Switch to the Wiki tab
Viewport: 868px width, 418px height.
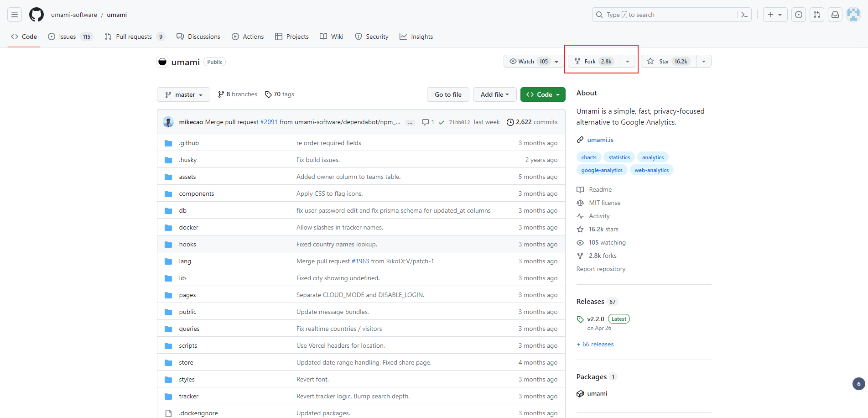pos(332,37)
